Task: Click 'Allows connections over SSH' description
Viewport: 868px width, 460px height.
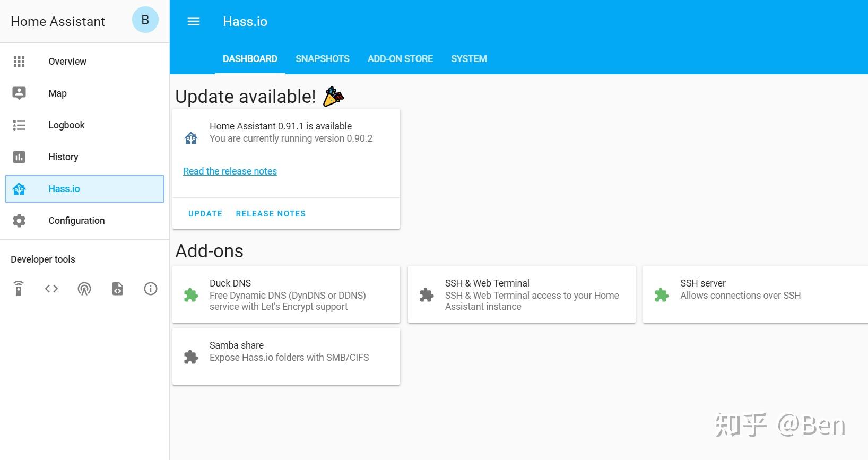Action: pyautogui.click(x=741, y=296)
